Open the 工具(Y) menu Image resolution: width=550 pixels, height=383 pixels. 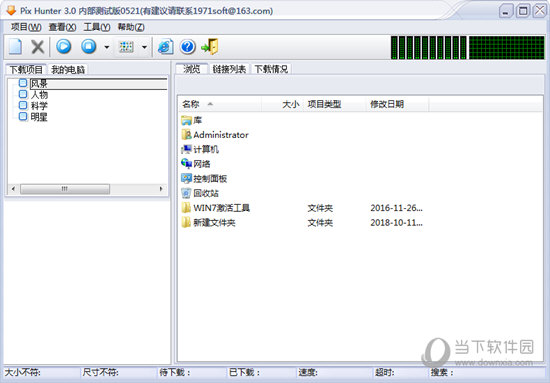coord(97,27)
